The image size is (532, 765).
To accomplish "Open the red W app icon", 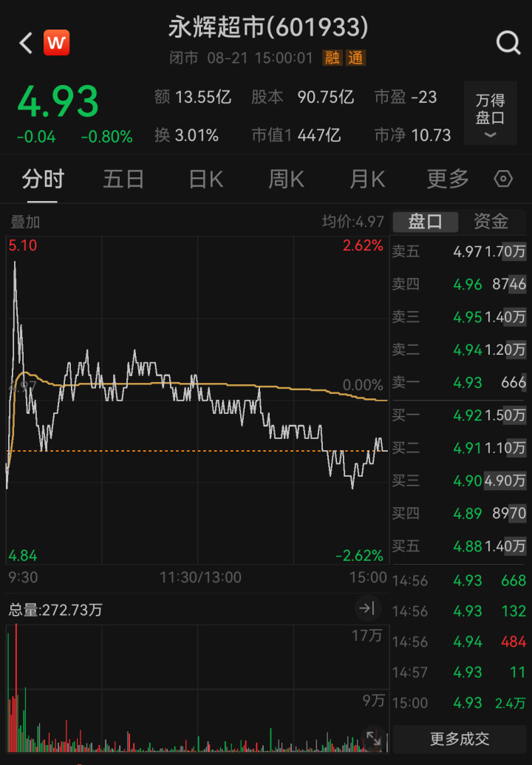I will (57, 42).
